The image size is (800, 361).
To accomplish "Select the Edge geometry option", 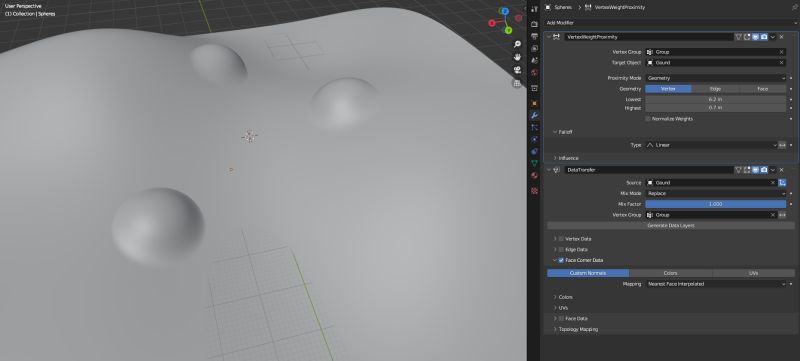I will (x=716, y=89).
